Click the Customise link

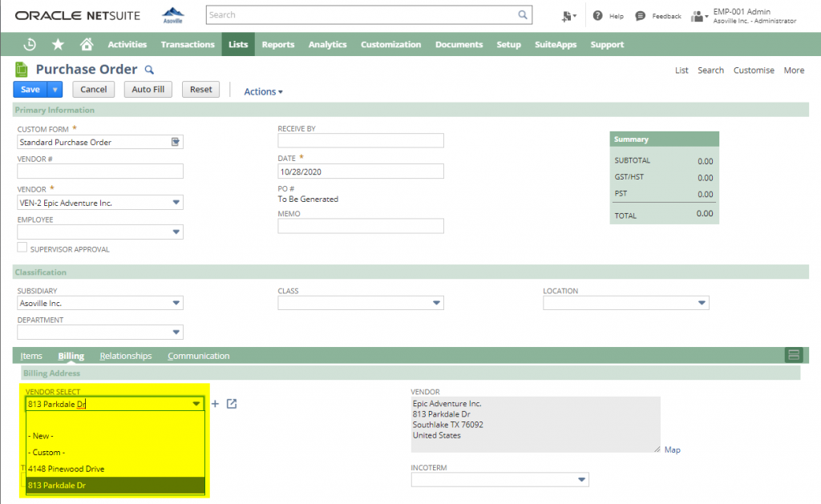tap(754, 71)
